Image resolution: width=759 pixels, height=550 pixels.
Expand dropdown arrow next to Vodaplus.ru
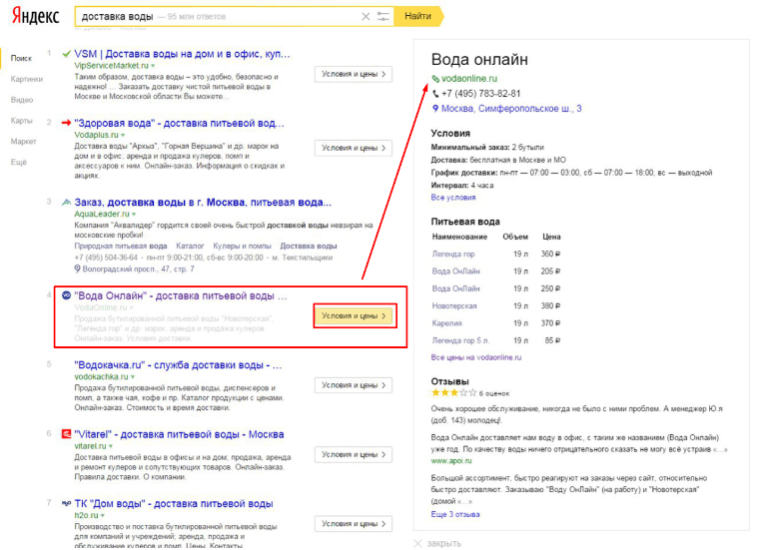tap(123, 135)
